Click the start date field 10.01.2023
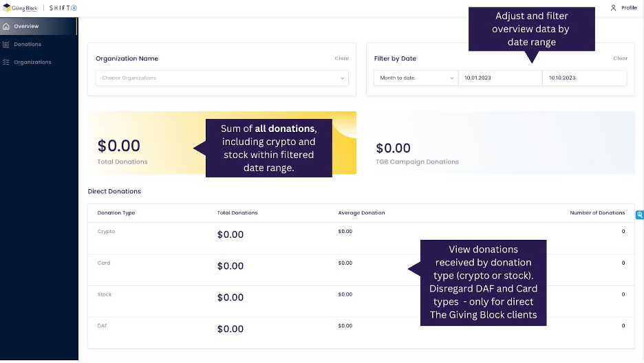Viewport: 644px width, 363px height. (500, 78)
